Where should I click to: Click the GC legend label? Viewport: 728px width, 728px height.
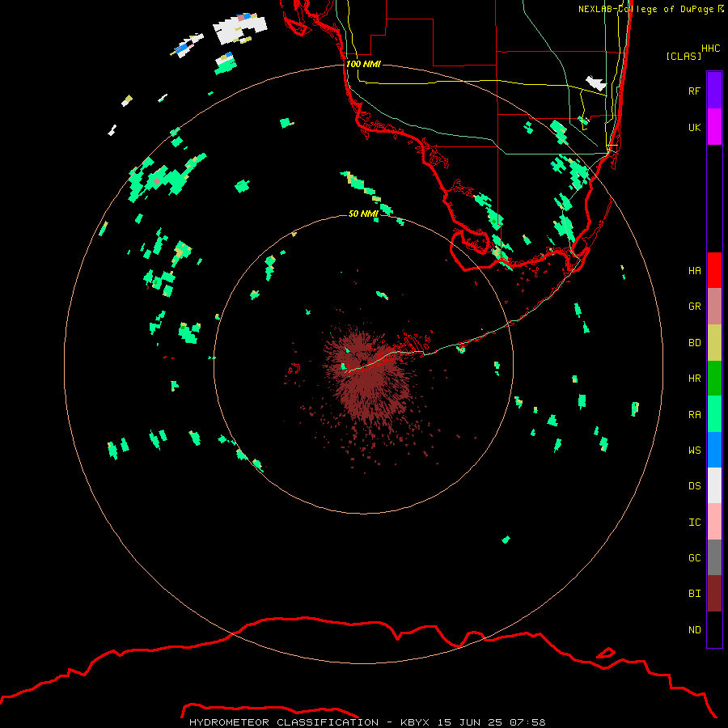coord(694,557)
